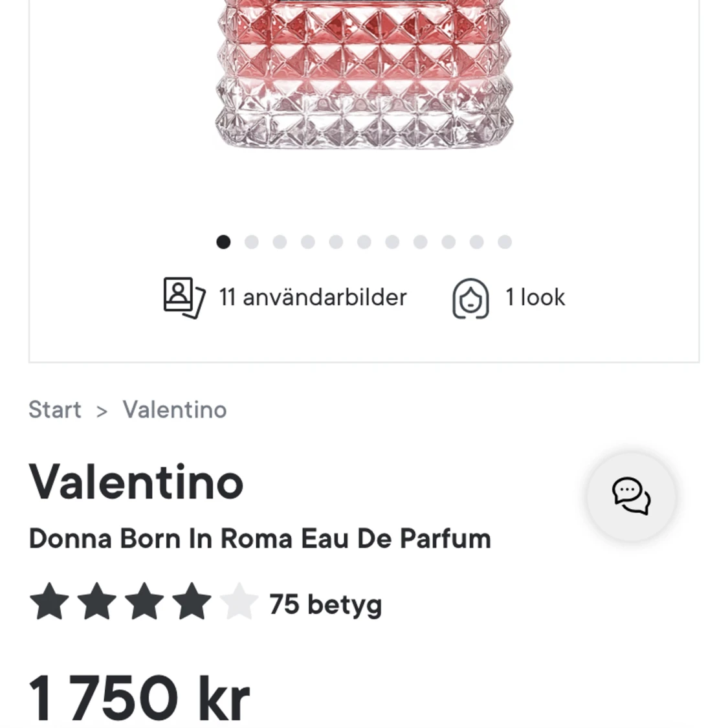This screenshot has height=728, width=728.
Task: Click the photo stack icon next to användarbilder
Action: 183,299
